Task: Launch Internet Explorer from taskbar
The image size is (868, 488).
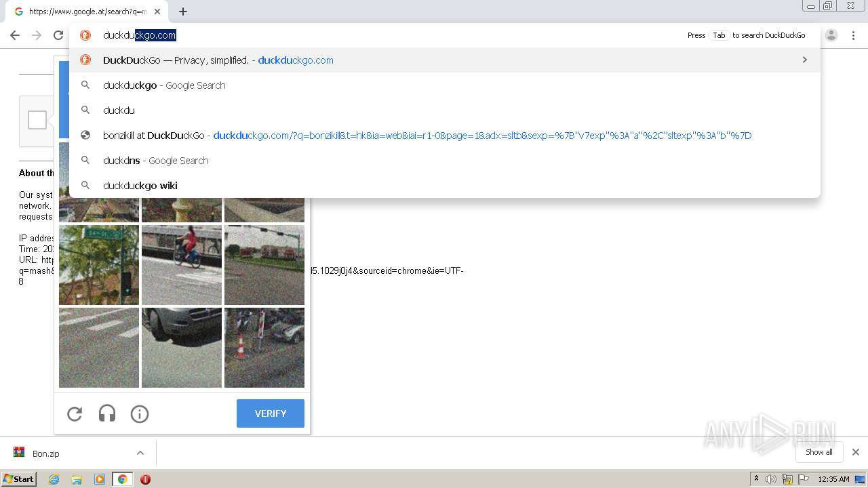Action: (54, 479)
